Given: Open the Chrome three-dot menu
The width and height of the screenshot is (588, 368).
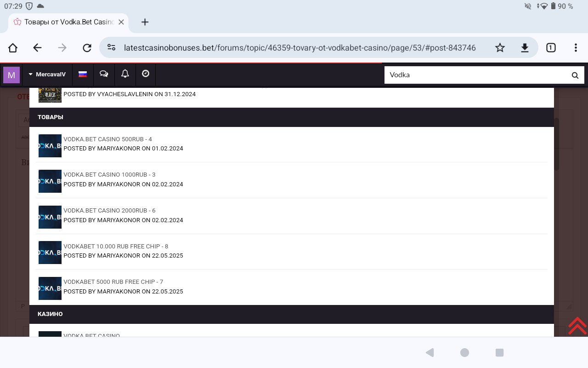Looking at the screenshot, I should [x=576, y=48].
